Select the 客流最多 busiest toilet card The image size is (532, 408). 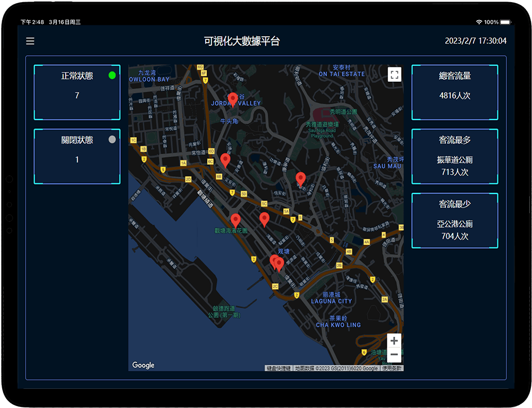click(454, 156)
